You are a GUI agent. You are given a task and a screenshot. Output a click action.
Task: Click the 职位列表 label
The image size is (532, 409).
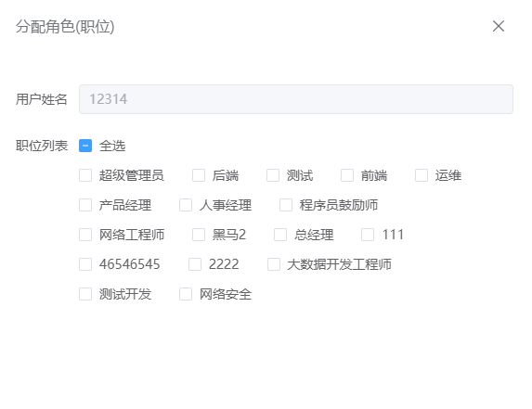[x=42, y=146]
